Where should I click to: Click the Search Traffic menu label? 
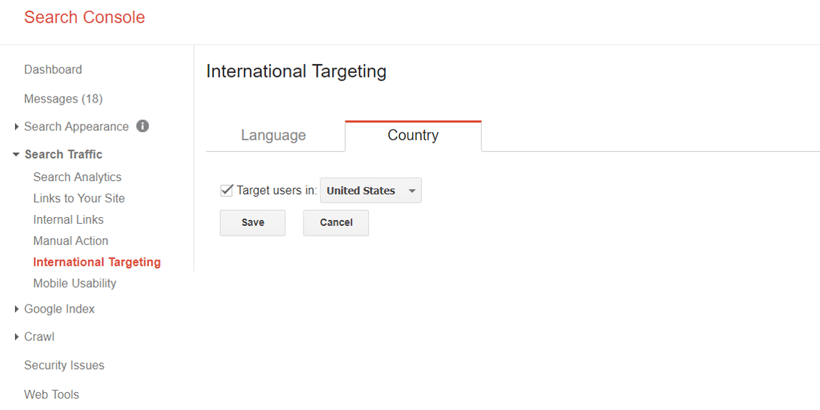[x=63, y=155]
